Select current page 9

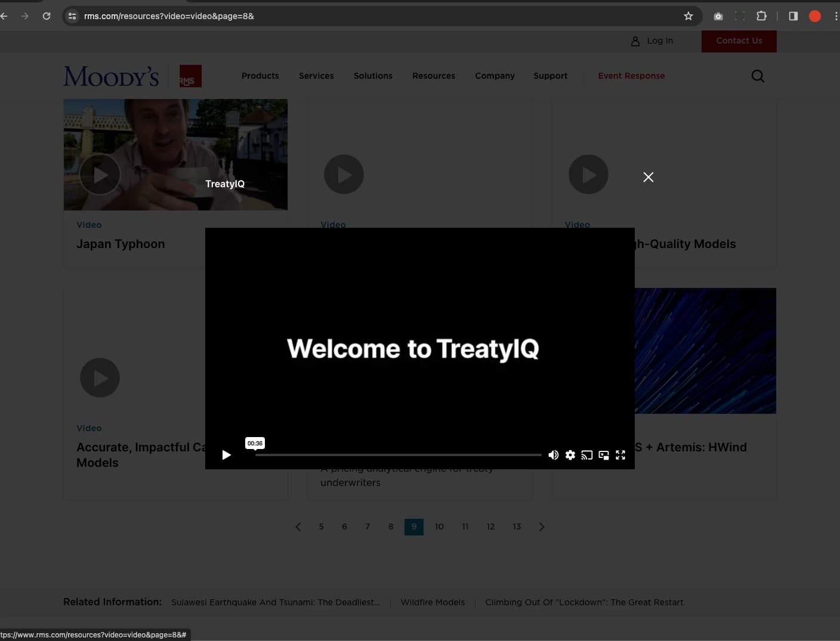414,527
